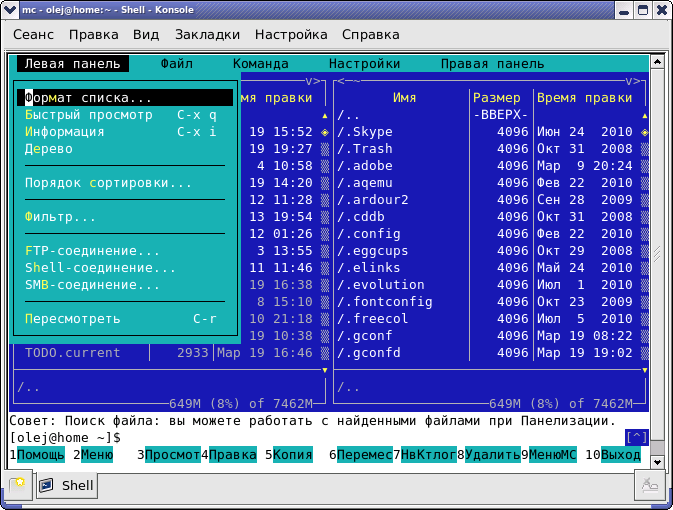Click the diamond scroll marker beside .Skype row
The height and width of the screenshot is (510, 673).
645,132
